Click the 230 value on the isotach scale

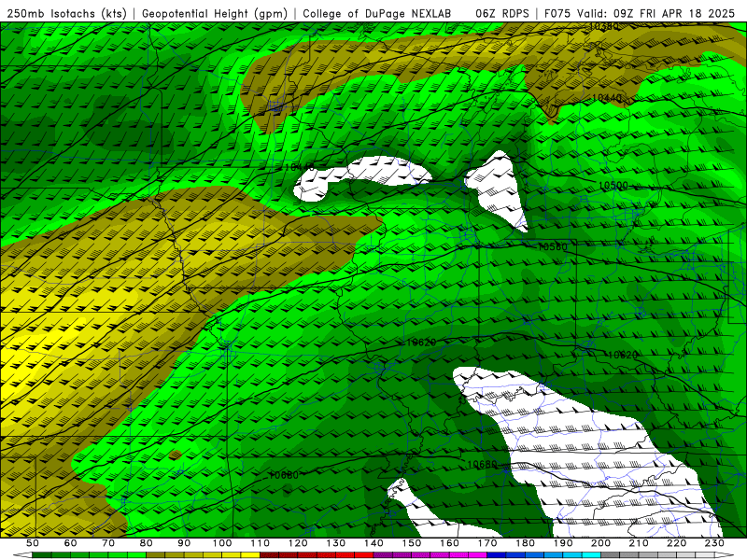(714, 543)
